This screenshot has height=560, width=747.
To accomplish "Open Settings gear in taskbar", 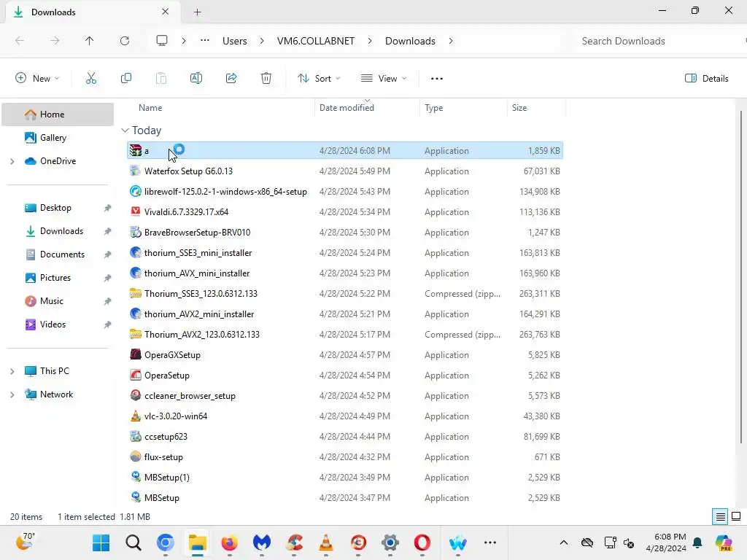I will 390,542.
